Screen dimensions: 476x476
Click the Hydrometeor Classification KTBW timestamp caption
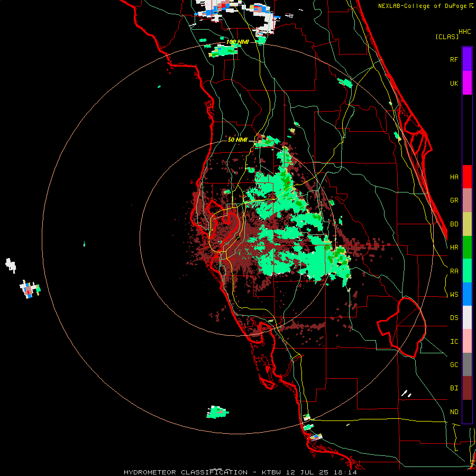click(x=240, y=472)
